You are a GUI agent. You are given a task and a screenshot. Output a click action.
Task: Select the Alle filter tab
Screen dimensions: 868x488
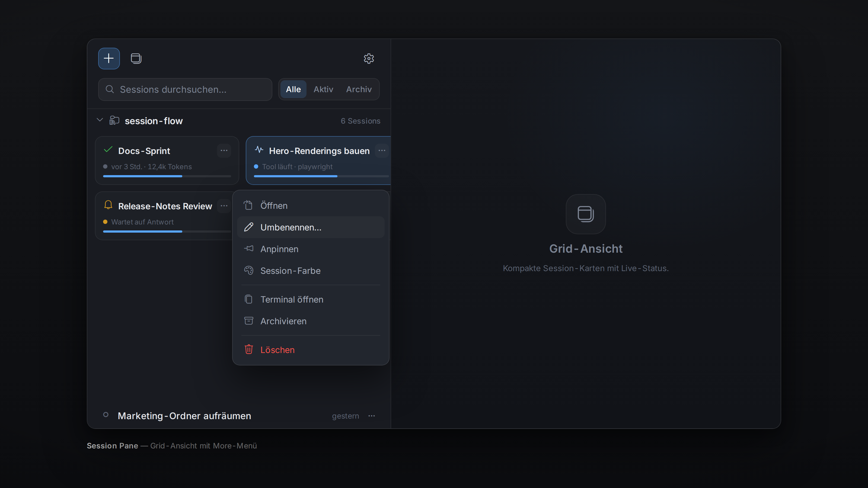[x=293, y=89]
